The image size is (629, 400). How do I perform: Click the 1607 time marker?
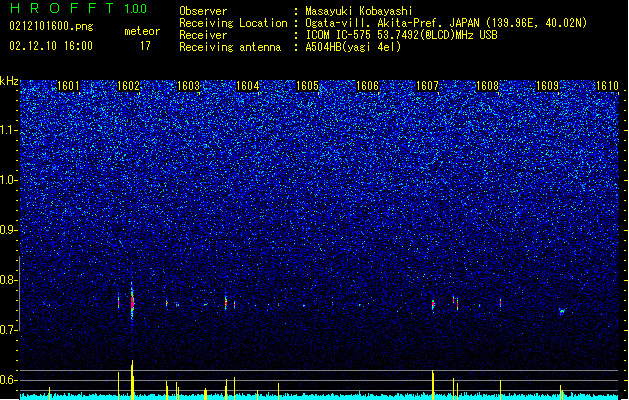427,86
